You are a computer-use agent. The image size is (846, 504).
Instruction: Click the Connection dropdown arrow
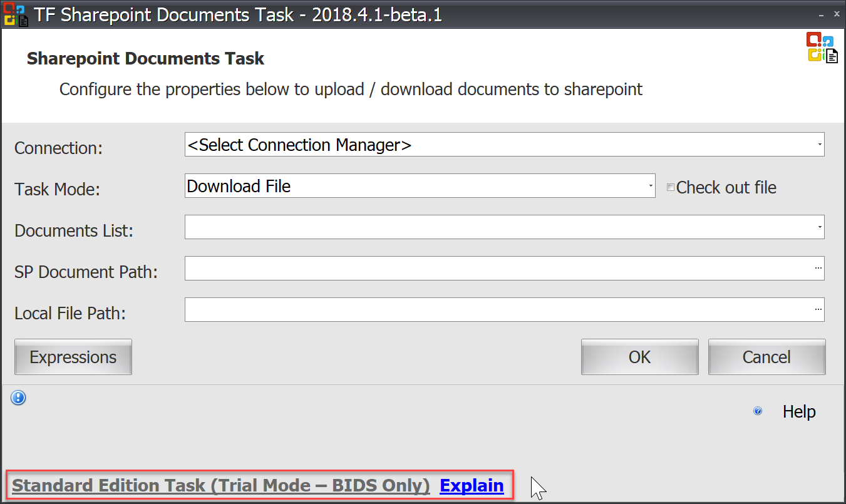pos(820,145)
